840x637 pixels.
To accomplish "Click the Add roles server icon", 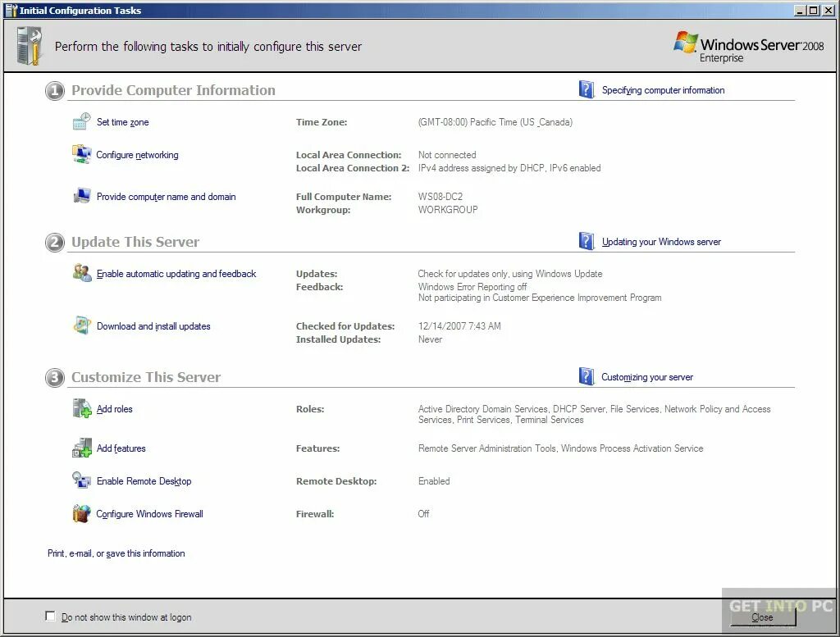I will (x=82, y=408).
